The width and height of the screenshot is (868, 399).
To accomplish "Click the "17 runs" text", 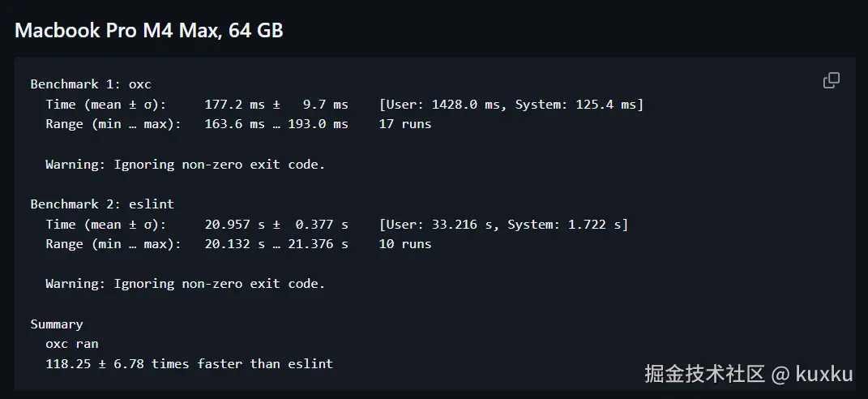I will click(404, 124).
